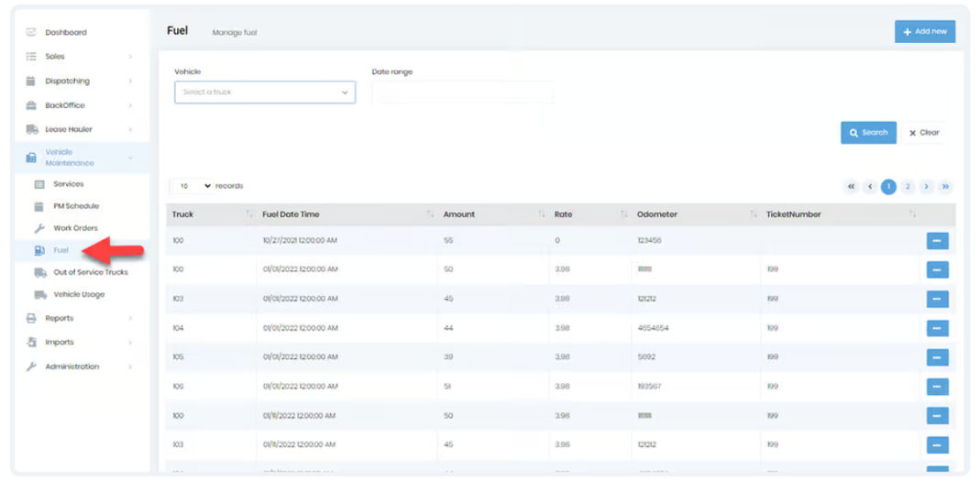Screen dimensions: 980x481
Task: Click the Search button
Action: [x=869, y=133]
